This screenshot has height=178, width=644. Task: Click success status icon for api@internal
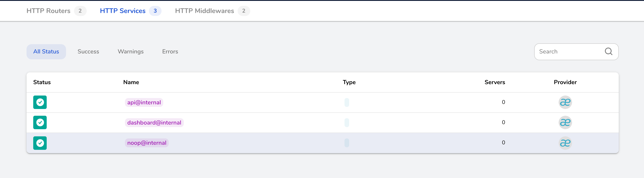click(x=40, y=102)
